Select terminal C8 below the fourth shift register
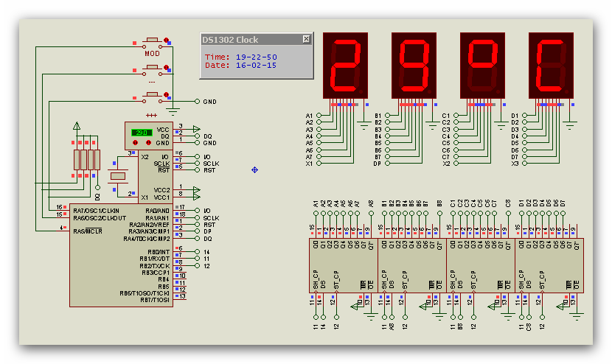This screenshot has height=364, width=612. pyautogui.click(x=529, y=317)
